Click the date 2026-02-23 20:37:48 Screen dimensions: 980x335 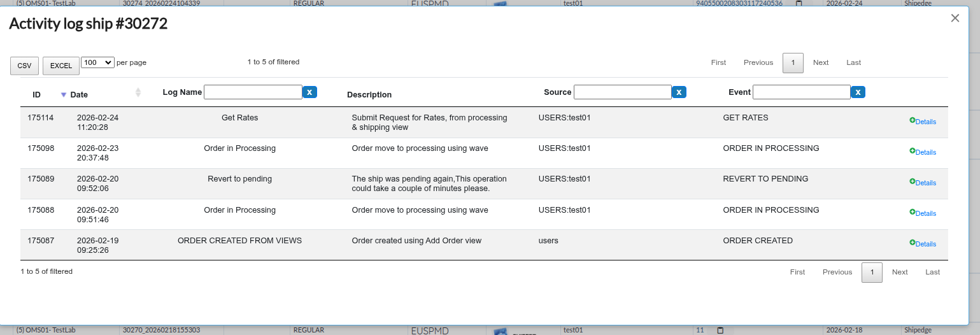coord(97,153)
